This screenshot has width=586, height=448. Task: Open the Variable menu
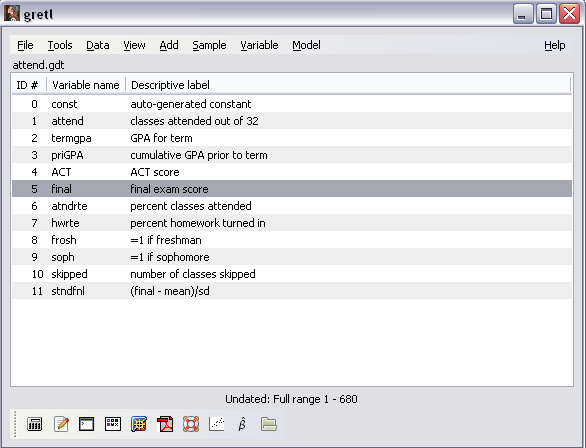coord(259,45)
